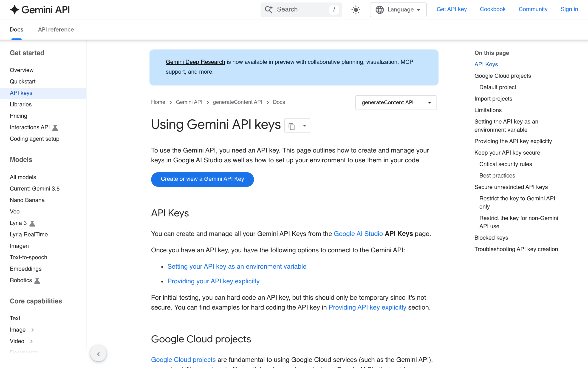Jump to Best practices in On this page
The height and width of the screenshot is (368, 588).
(x=497, y=175)
